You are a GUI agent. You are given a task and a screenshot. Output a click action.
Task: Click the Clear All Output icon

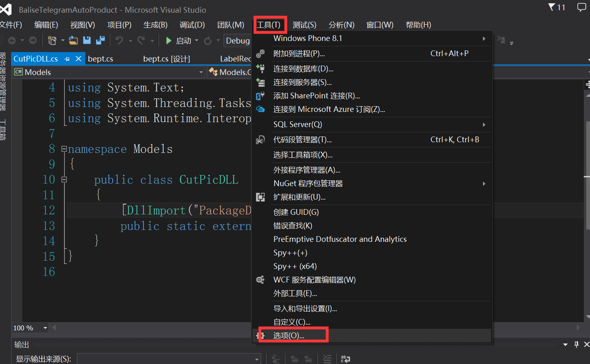pos(328,358)
